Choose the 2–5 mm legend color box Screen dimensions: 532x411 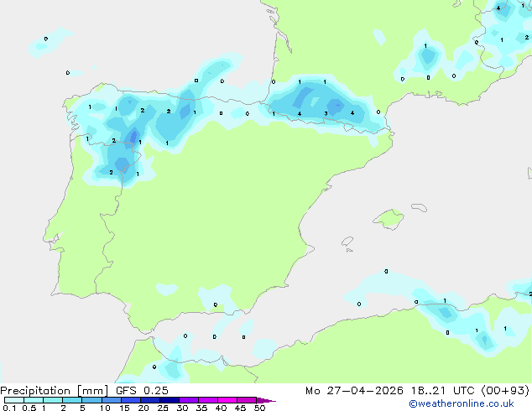click(x=72, y=400)
